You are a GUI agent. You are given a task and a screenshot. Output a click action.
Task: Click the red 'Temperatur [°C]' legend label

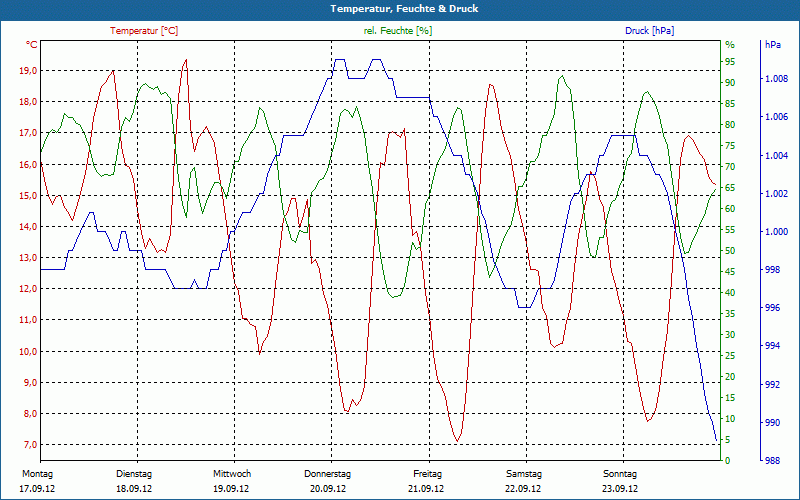(x=144, y=31)
